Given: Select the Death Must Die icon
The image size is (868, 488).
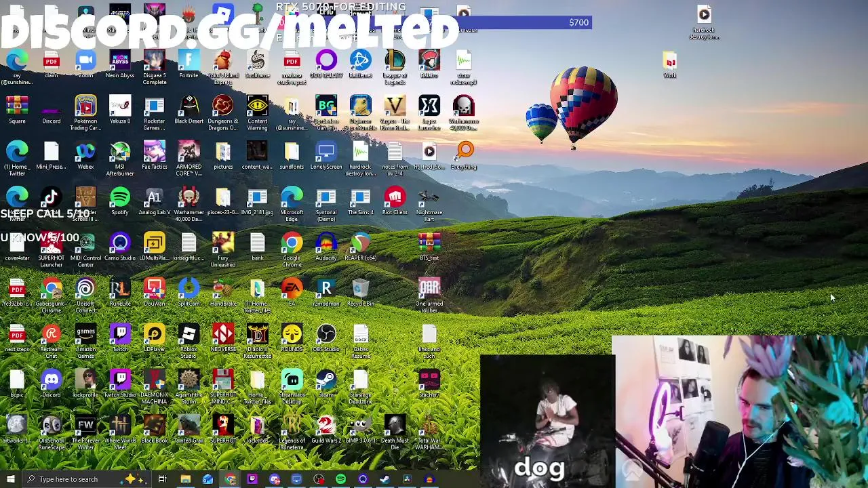Looking at the screenshot, I should coord(395,425).
